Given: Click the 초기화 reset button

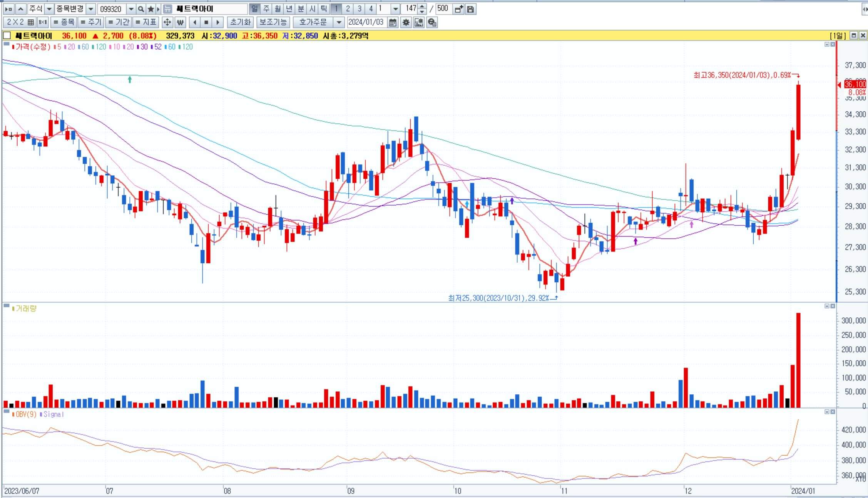Looking at the screenshot, I should point(240,22).
